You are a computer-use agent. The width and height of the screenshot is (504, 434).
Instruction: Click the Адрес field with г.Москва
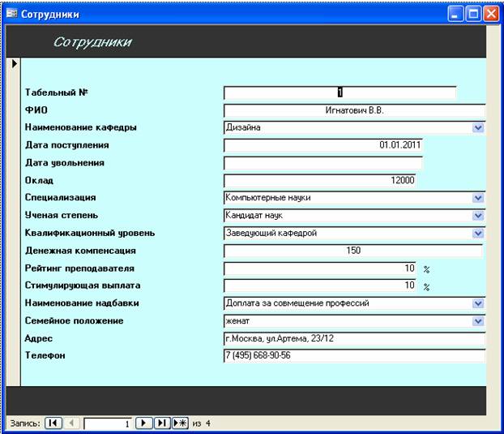tap(354, 338)
